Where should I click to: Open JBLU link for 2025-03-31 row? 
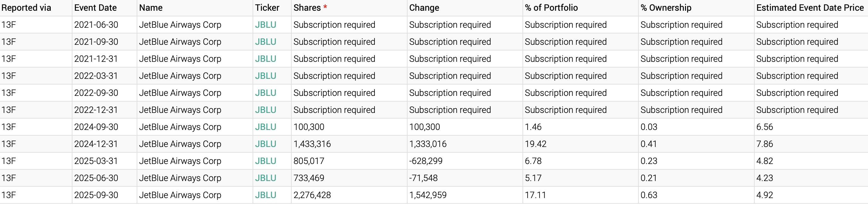tap(266, 161)
